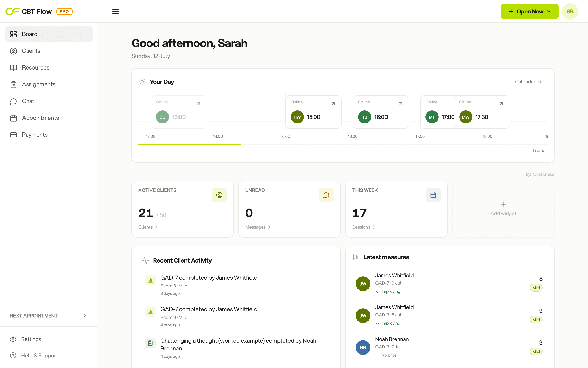Screen dimensions: 588x368
Task: Click the 21 active clients count
Action: coord(146,213)
